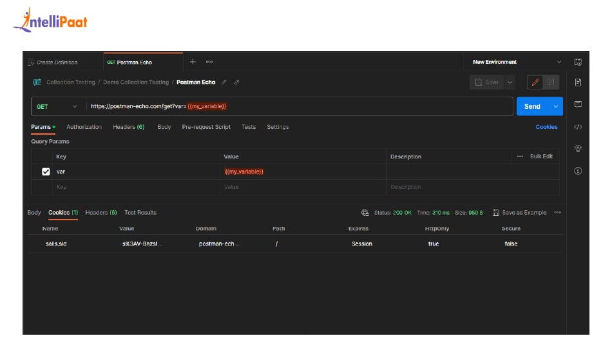Open the Pre-request Script tab
Viewport: 612px width, 364px height.
[206, 127]
